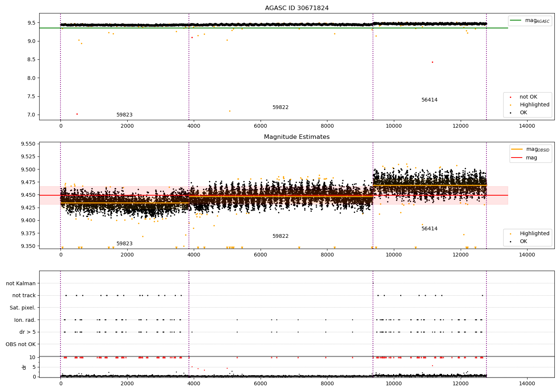The height and width of the screenshot is (392, 560).
Task: Click the 59823 annotation in the top plot
Action: tap(124, 115)
